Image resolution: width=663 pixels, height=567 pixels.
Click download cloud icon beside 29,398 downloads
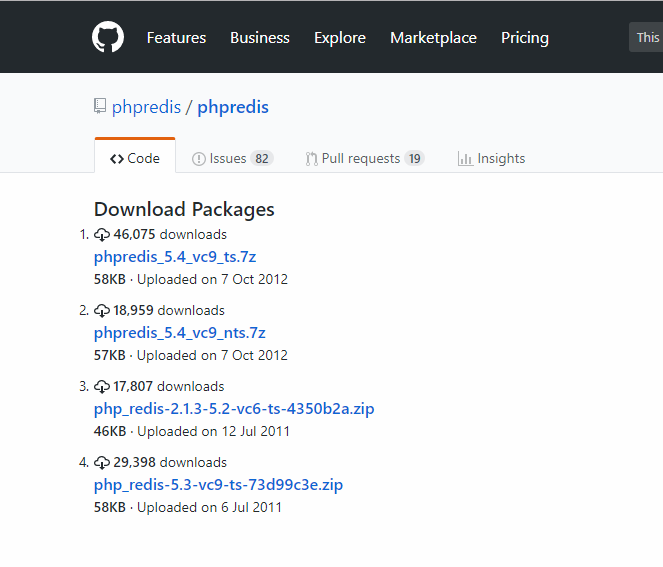(102, 463)
